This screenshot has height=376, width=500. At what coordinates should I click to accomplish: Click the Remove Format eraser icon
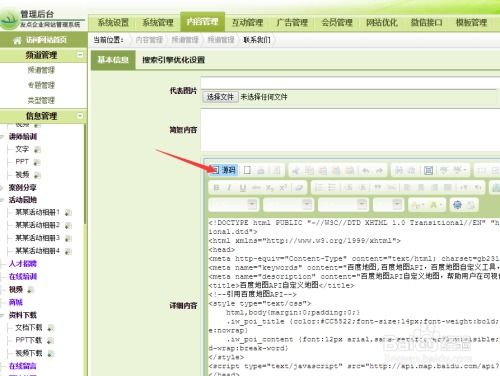tap(299, 188)
